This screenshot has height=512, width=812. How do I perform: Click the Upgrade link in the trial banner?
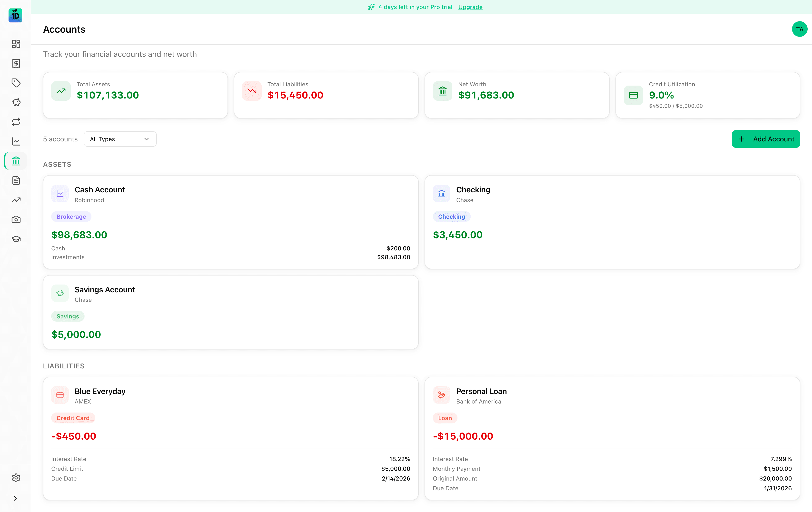click(x=470, y=7)
